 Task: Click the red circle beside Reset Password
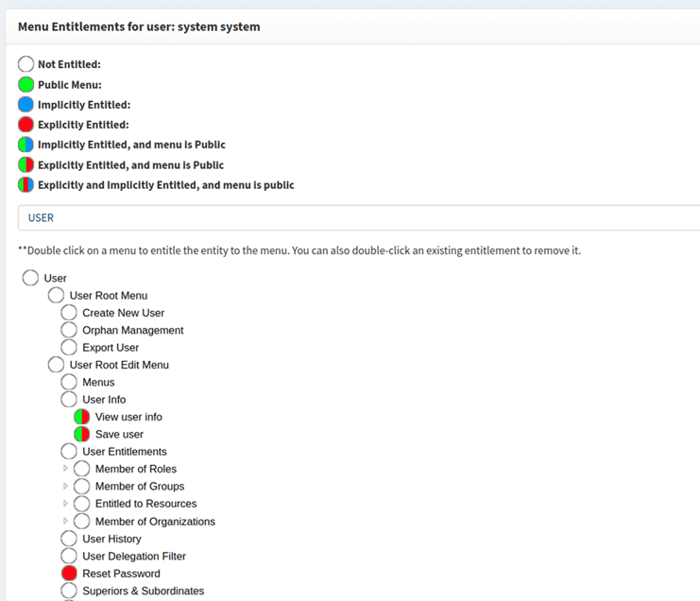coord(69,574)
